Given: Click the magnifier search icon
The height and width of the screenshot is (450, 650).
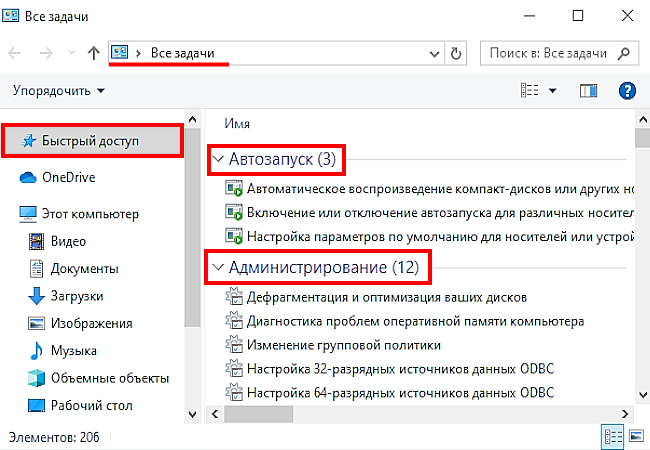Looking at the screenshot, I should click(623, 53).
